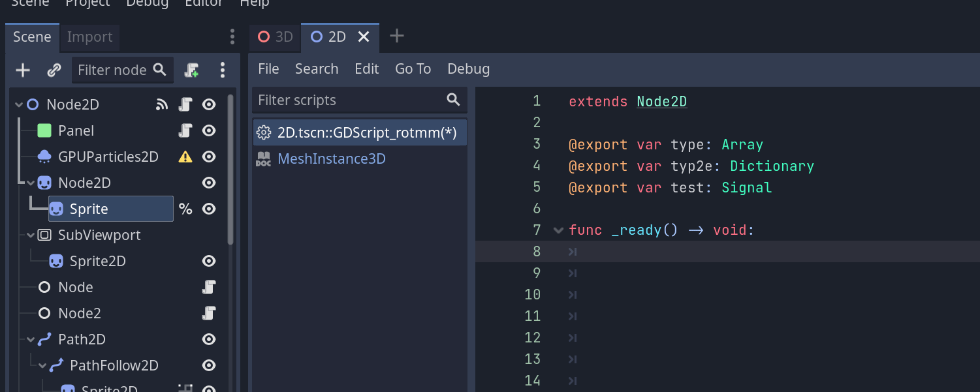
Task: Click the gear icon beside 2D.tscn script
Action: (x=264, y=132)
